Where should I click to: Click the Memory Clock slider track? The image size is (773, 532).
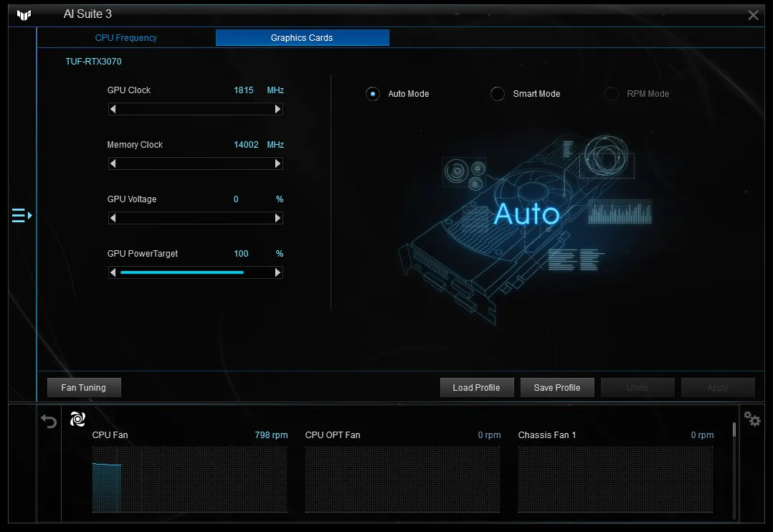pos(196,163)
